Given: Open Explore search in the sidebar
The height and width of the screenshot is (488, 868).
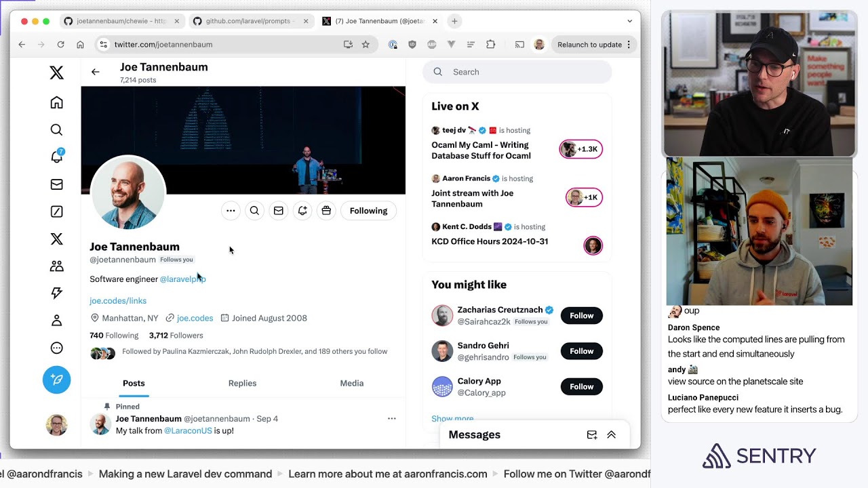Looking at the screenshot, I should coord(57,129).
